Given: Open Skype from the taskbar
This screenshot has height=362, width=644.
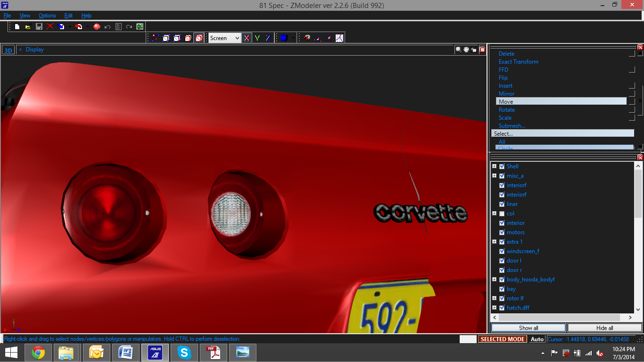Looking at the screenshot, I should pyautogui.click(x=184, y=353).
